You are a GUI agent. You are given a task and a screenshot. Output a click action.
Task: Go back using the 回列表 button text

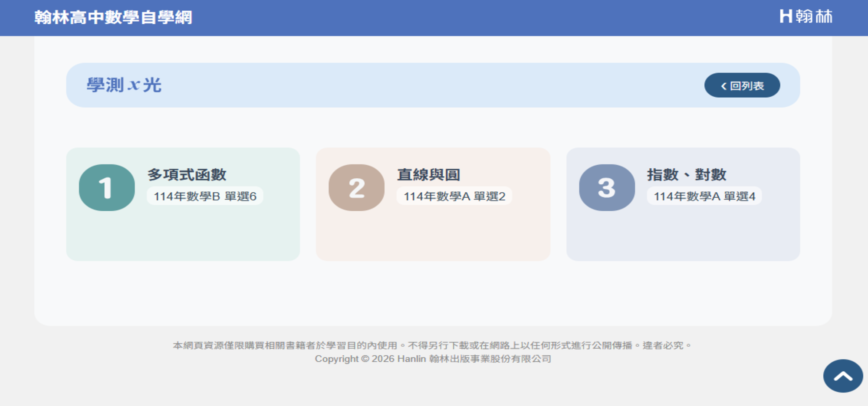[x=746, y=86]
